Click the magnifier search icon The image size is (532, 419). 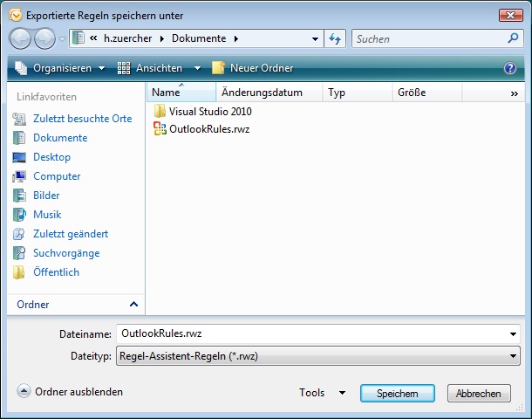513,38
